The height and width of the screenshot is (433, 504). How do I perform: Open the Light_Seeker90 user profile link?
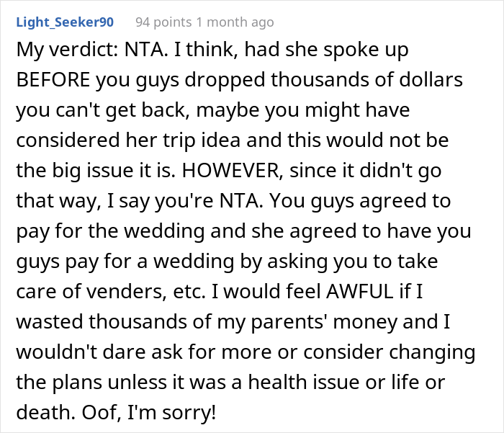click(x=65, y=22)
